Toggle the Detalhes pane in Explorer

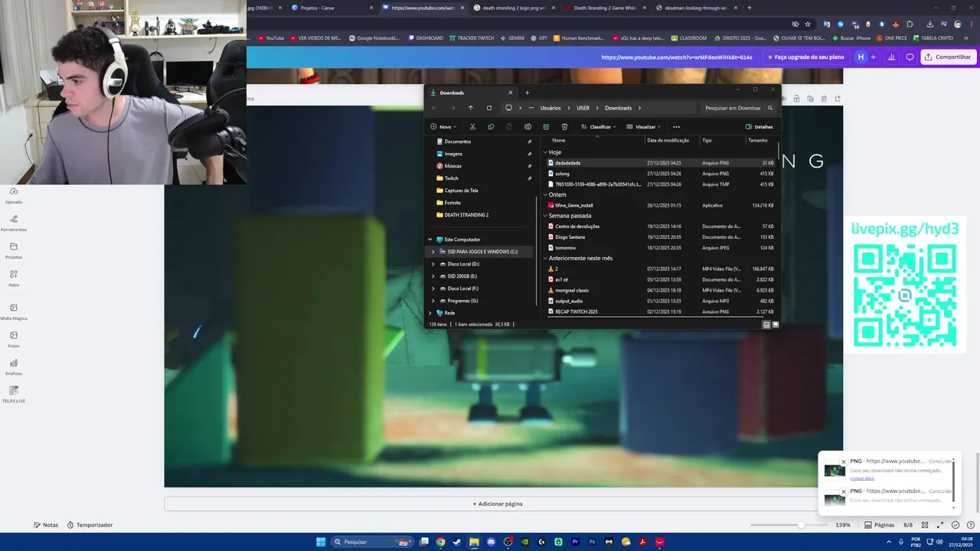[759, 127]
